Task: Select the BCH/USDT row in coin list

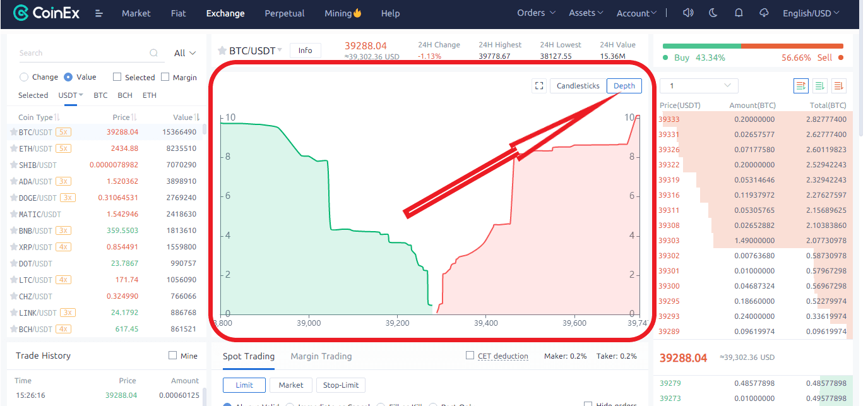Action: click(x=106, y=329)
